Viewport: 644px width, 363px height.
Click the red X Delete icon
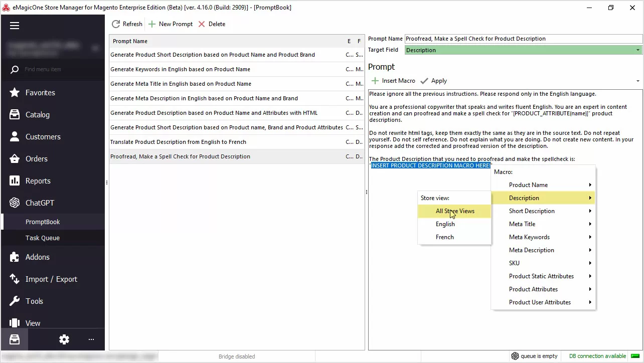pos(202,24)
